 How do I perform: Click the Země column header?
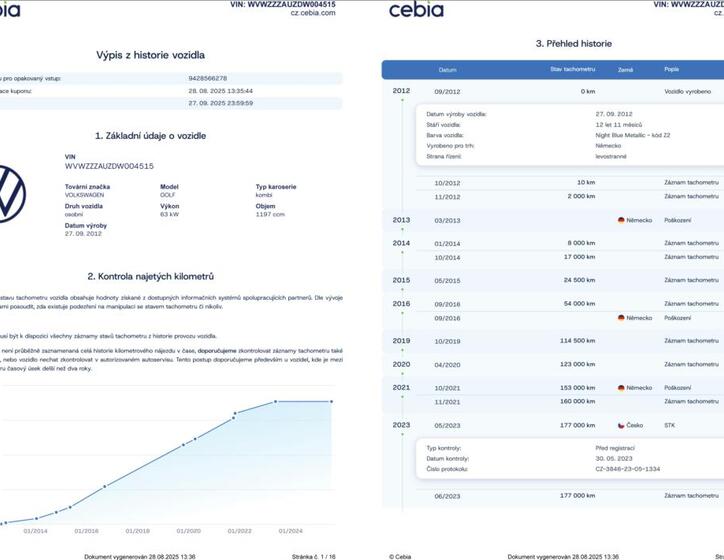(626, 70)
